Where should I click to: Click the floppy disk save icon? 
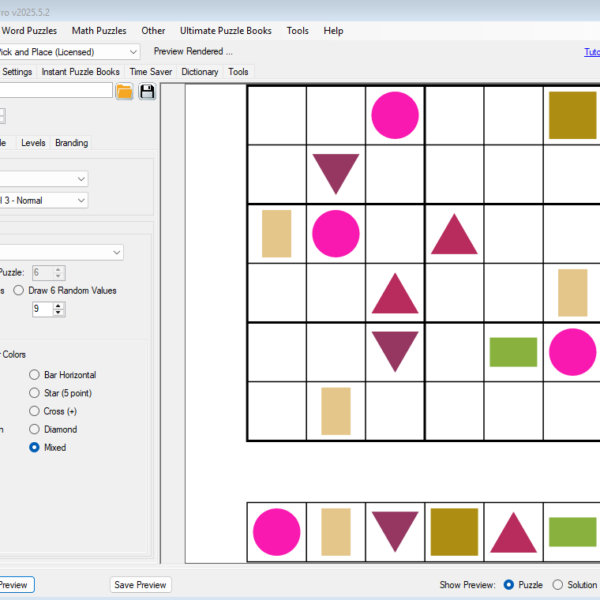147,92
